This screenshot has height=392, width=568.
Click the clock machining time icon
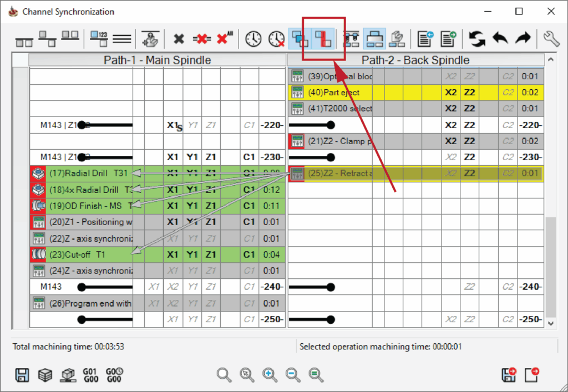253,39
